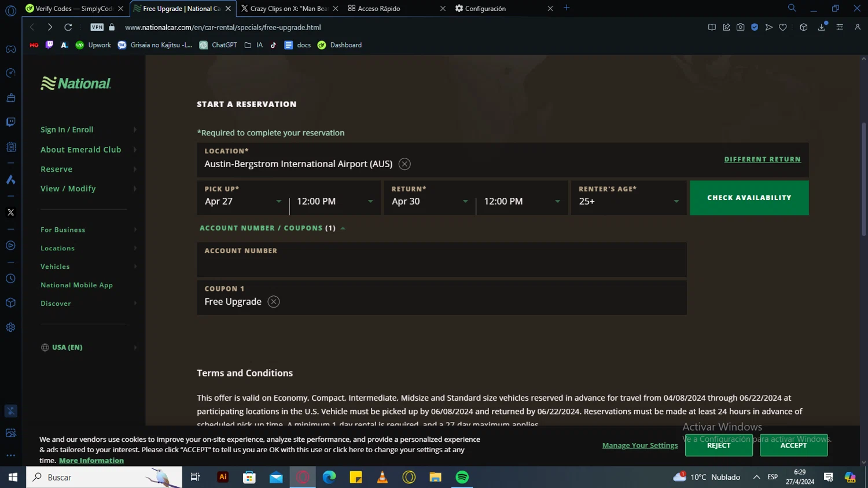Open Twitch panel in Opera sidebar
Viewport: 868px width, 488px height.
10,122
